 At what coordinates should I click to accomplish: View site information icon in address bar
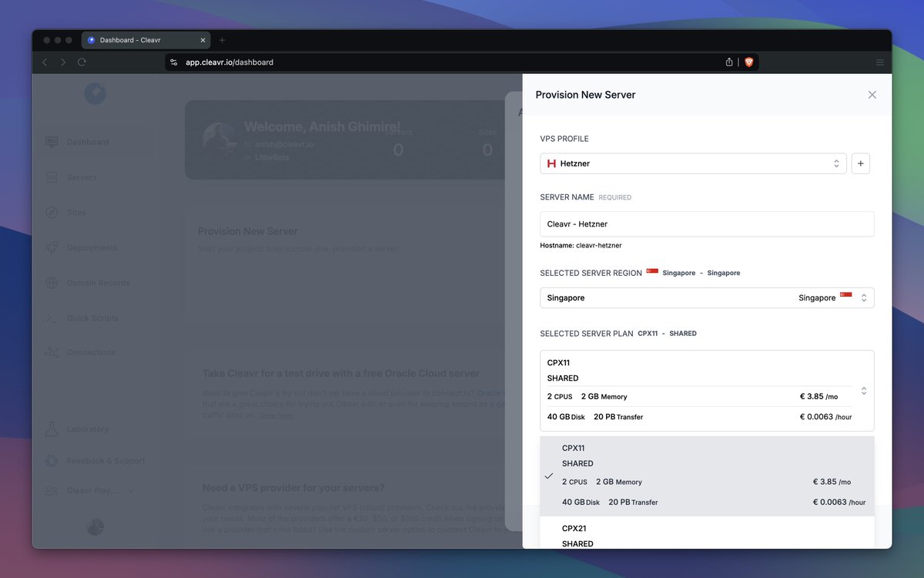[x=173, y=62]
